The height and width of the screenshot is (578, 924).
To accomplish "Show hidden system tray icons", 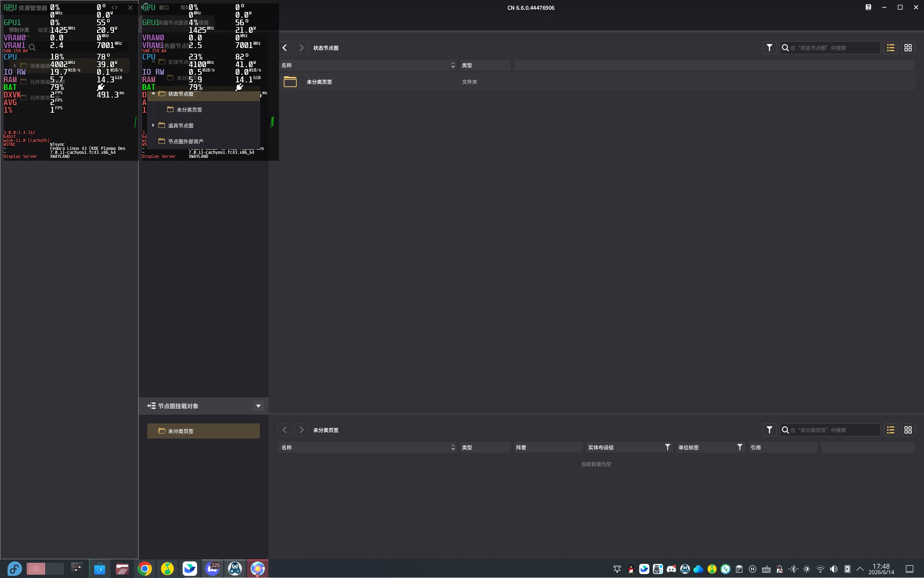I will click(860, 569).
